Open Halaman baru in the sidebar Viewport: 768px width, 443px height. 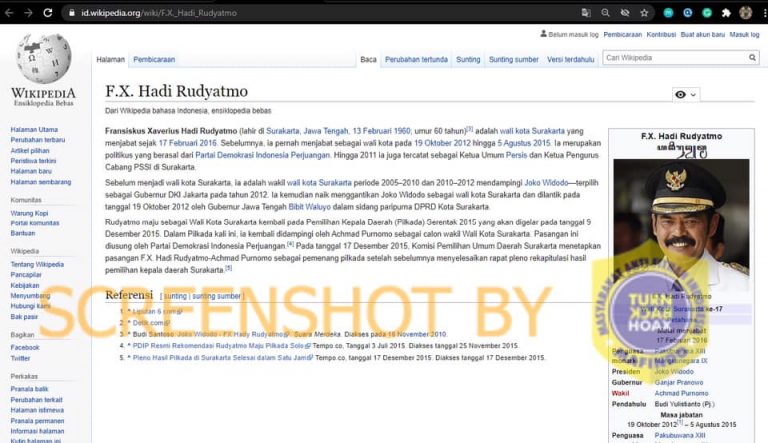[x=31, y=171]
